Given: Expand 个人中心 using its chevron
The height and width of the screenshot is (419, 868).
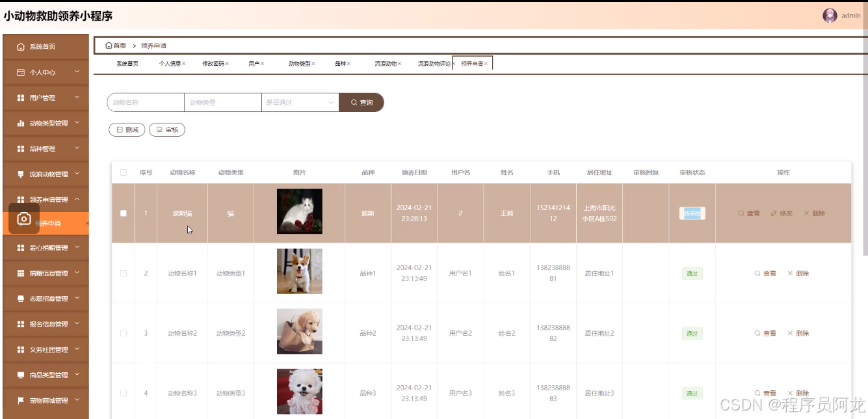Looking at the screenshot, I should coord(77,72).
